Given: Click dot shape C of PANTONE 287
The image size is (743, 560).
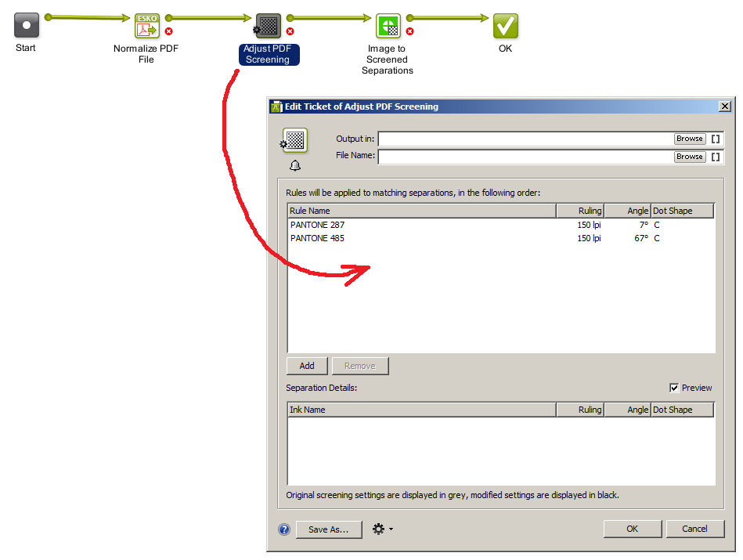Looking at the screenshot, I should tap(657, 225).
